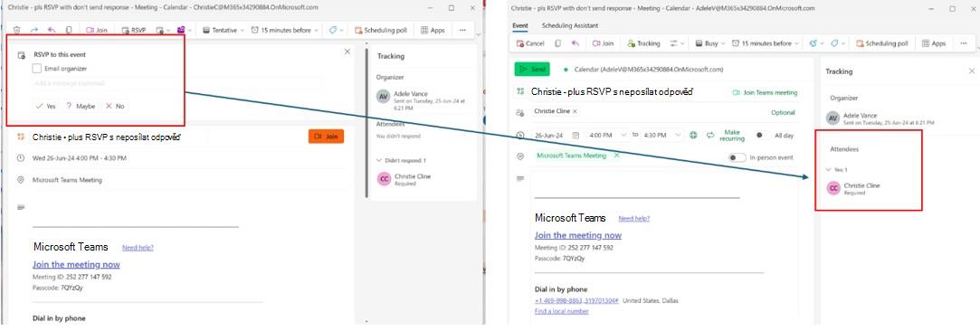Click Join in Adele's window toolbar
This screenshot has height=331, width=980.
[603, 43]
